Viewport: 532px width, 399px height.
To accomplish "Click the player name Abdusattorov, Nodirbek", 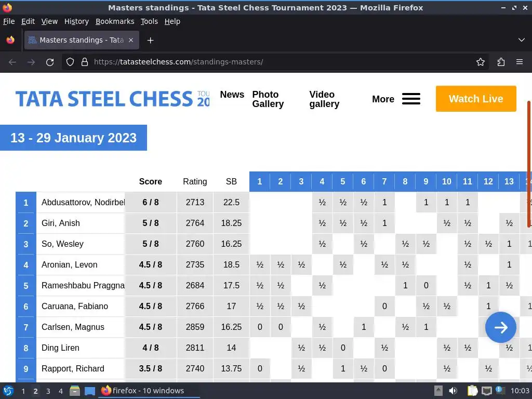I will click(x=83, y=202).
